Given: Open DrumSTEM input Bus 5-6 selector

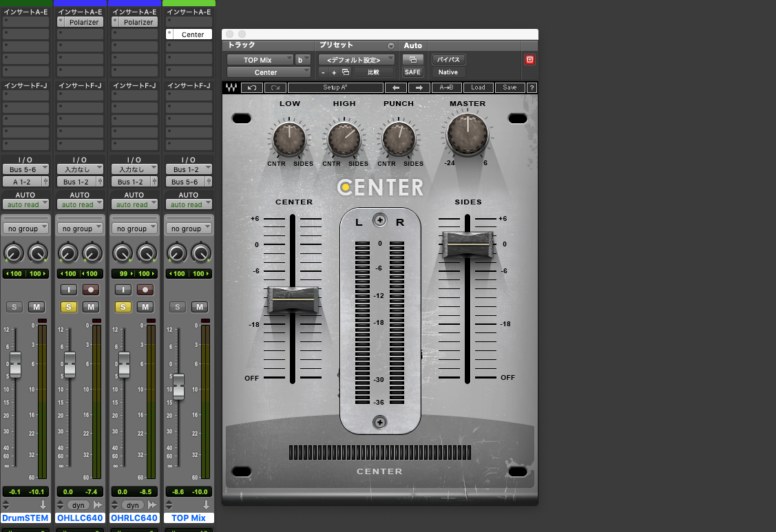Looking at the screenshot, I should tap(25, 169).
